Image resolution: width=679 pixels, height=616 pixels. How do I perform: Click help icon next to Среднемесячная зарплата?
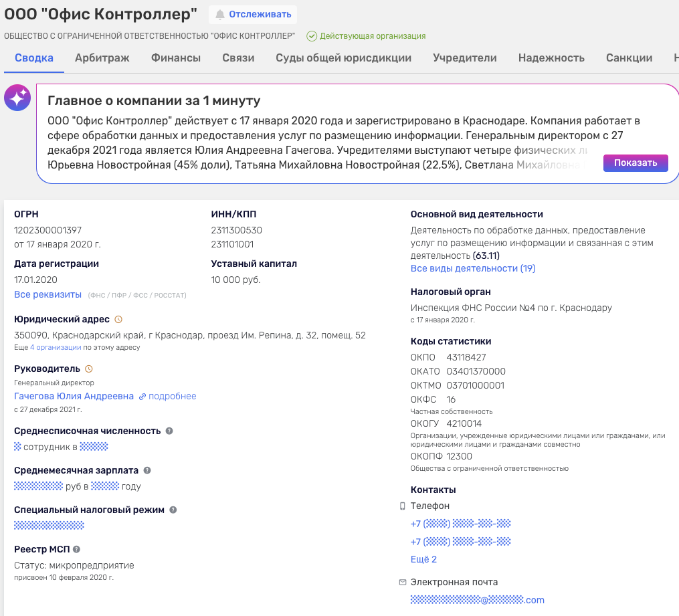pyautogui.click(x=147, y=470)
